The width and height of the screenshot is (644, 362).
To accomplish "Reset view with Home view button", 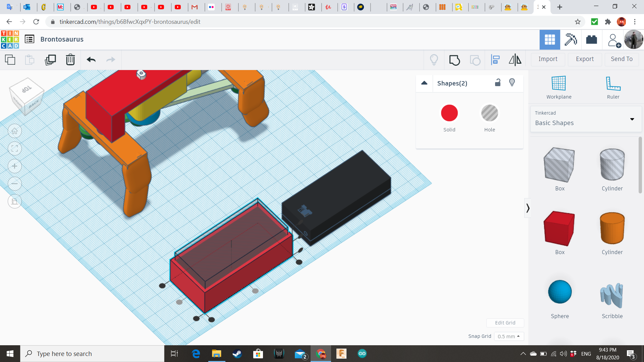I will coord(15,131).
